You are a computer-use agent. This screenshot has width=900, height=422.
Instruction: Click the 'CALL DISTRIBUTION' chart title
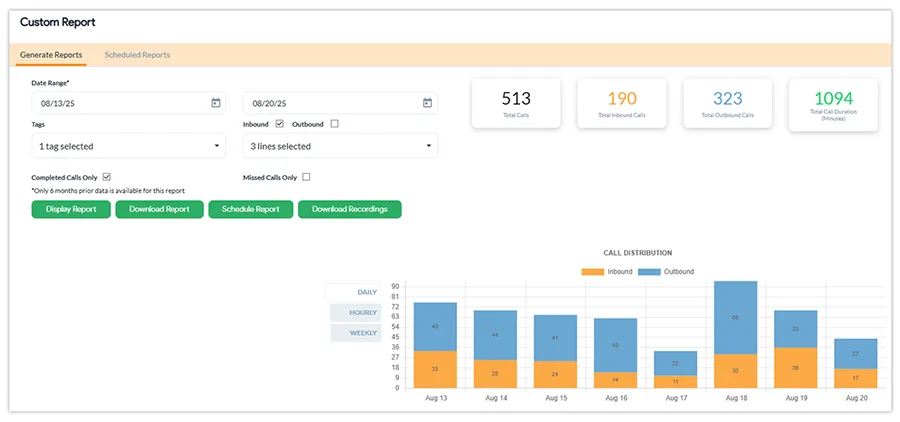[638, 253]
